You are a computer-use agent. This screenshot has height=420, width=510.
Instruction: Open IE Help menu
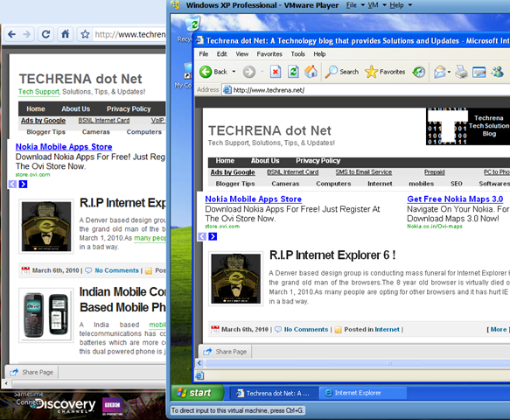tap(319, 54)
